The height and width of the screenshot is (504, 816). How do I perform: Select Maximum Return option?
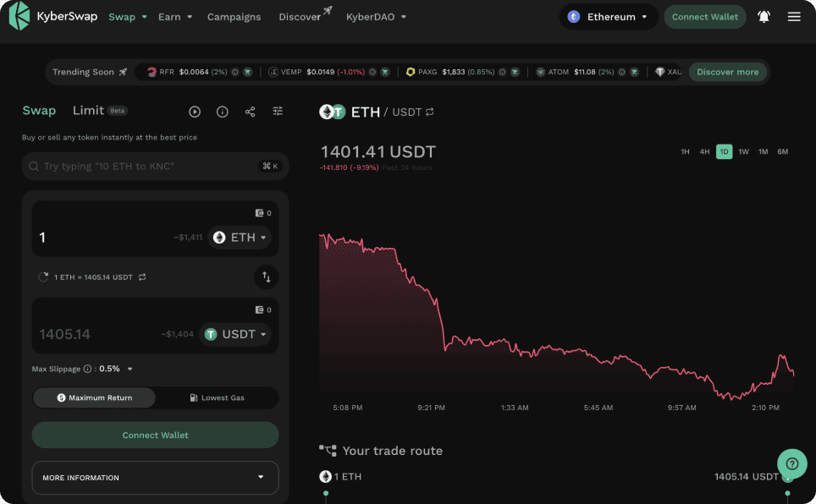click(x=94, y=398)
